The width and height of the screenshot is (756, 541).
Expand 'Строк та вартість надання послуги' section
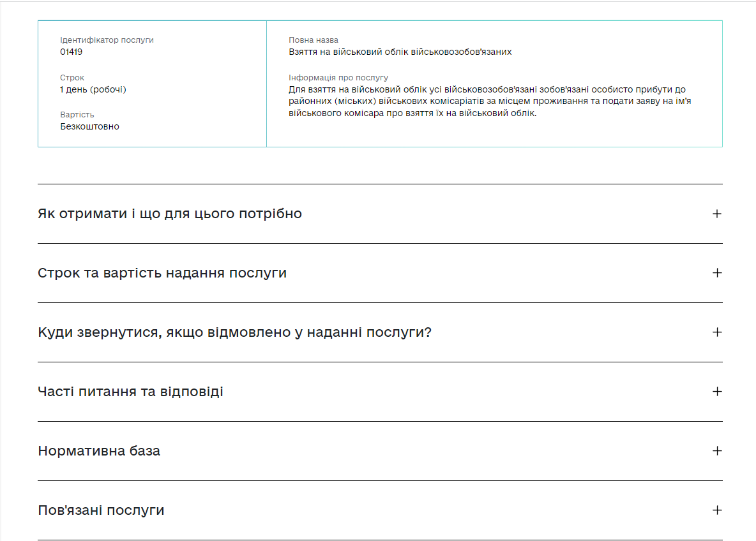(380, 273)
